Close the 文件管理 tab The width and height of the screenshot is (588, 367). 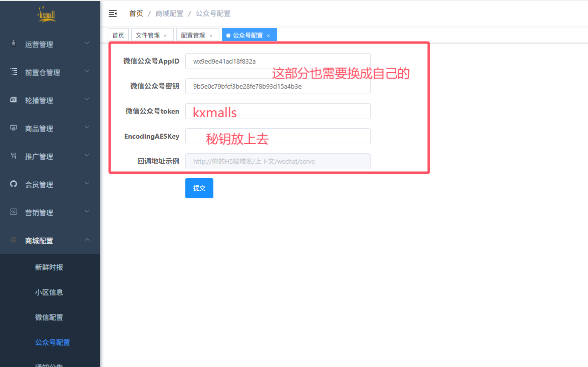click(165, 36)
